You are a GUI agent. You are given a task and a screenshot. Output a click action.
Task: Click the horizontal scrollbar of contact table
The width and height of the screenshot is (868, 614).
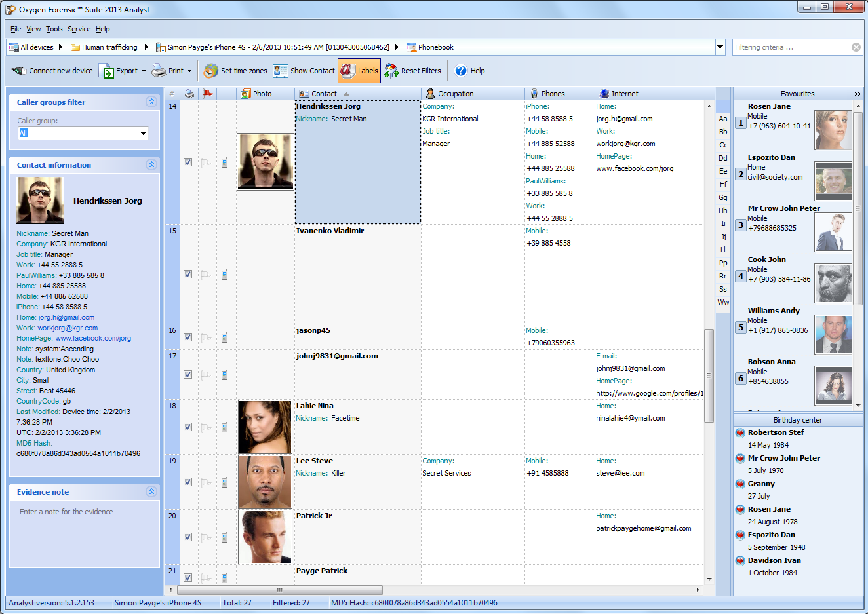[280, 590]
